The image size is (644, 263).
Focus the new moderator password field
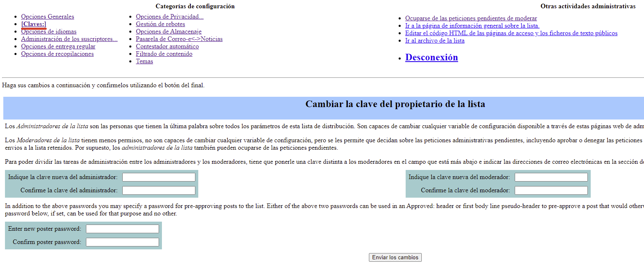tap(551, 177)
